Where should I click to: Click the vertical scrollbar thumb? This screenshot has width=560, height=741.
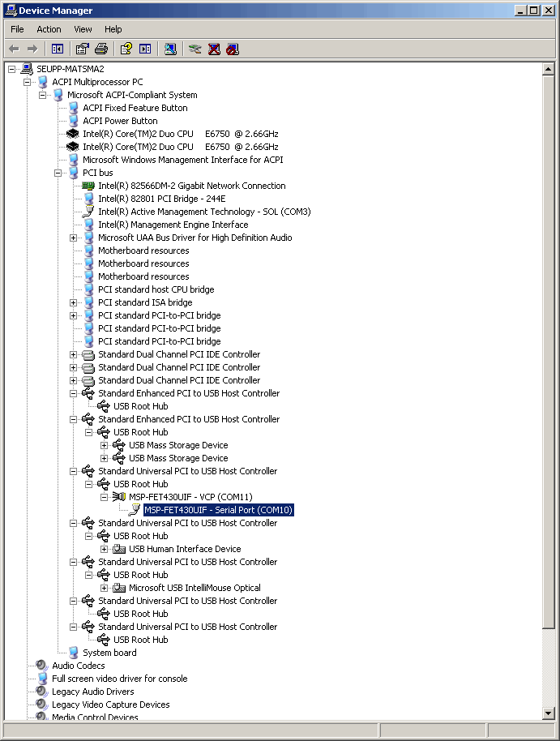coord(548,352)
